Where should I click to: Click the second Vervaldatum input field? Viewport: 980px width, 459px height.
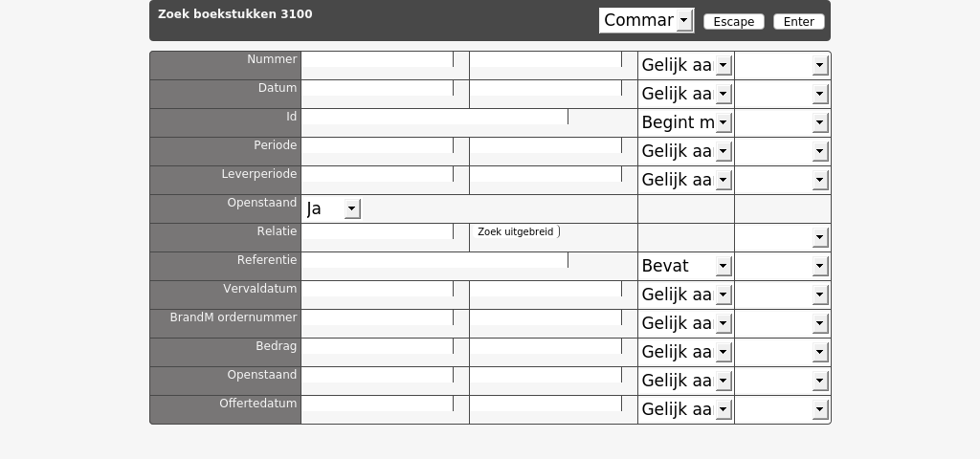[546, 289]
